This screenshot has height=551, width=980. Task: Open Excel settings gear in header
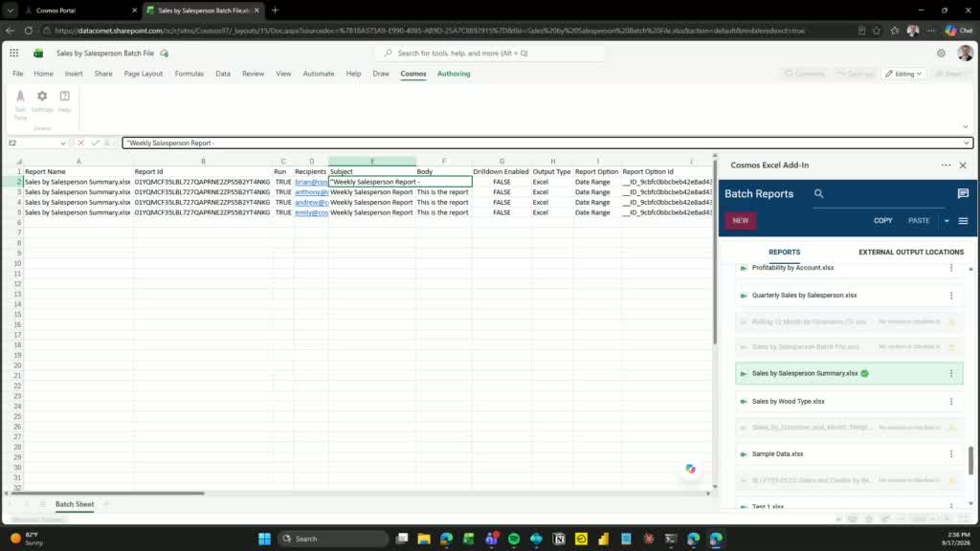[x=941, y=54]
